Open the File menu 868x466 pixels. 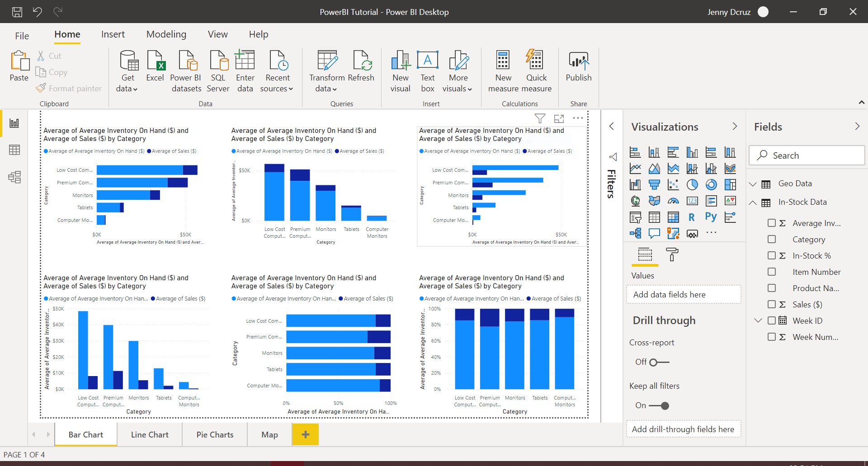point(22,36)
